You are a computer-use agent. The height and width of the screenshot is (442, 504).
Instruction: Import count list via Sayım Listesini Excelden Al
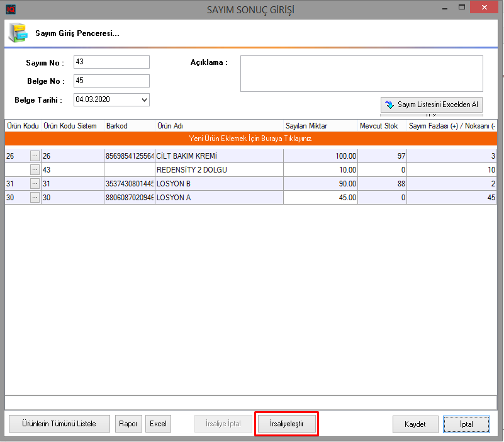432,105
